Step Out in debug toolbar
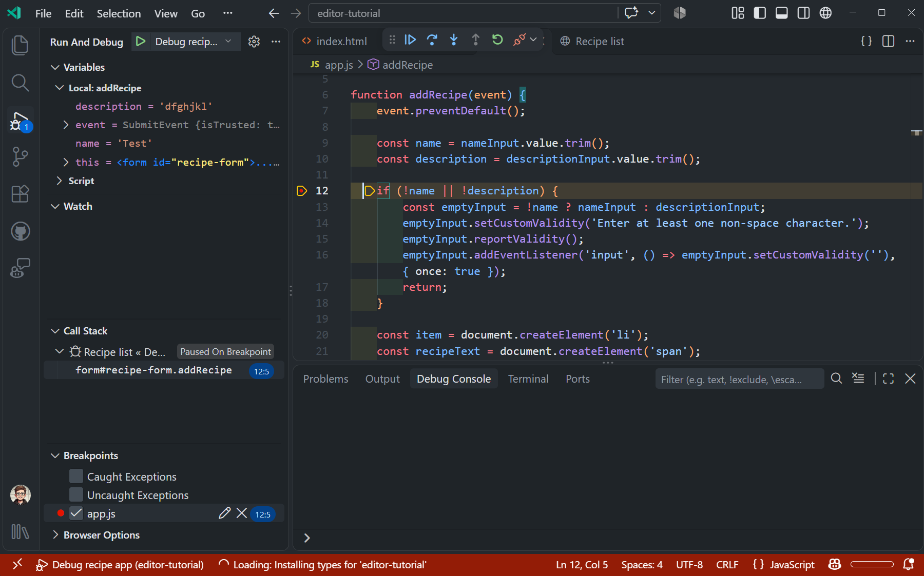 (475, 40)
